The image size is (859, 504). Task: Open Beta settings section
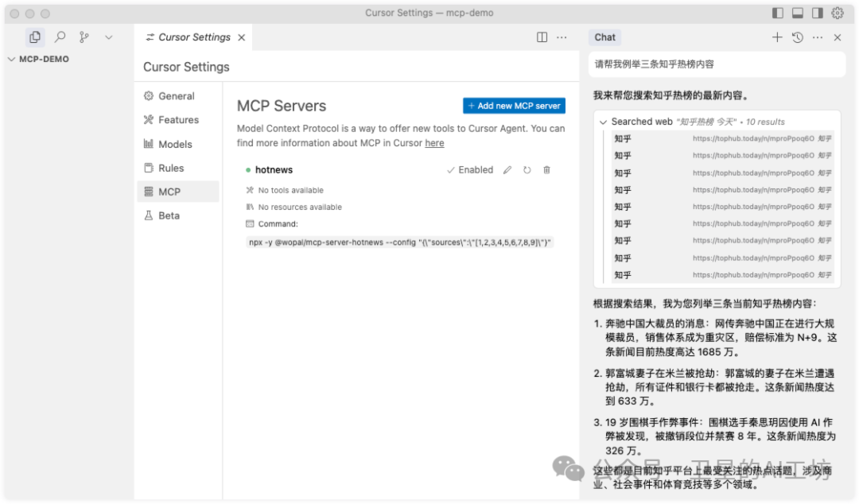(178, 215)
